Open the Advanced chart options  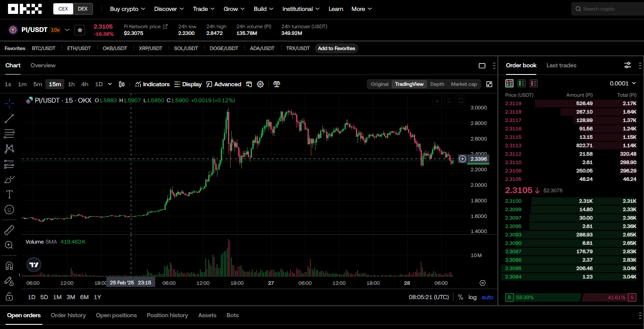pyautogui.click(x=224, y=84)
